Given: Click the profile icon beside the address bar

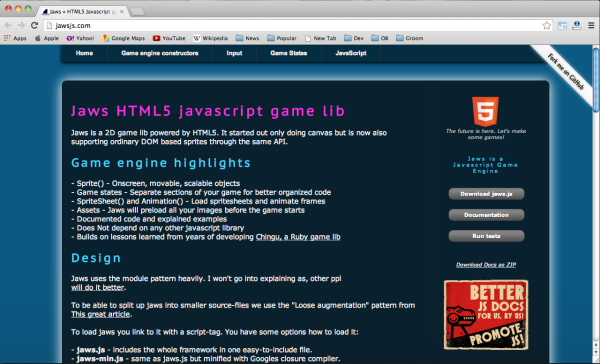Looking at the screenshot, I should tap(577, 25).
